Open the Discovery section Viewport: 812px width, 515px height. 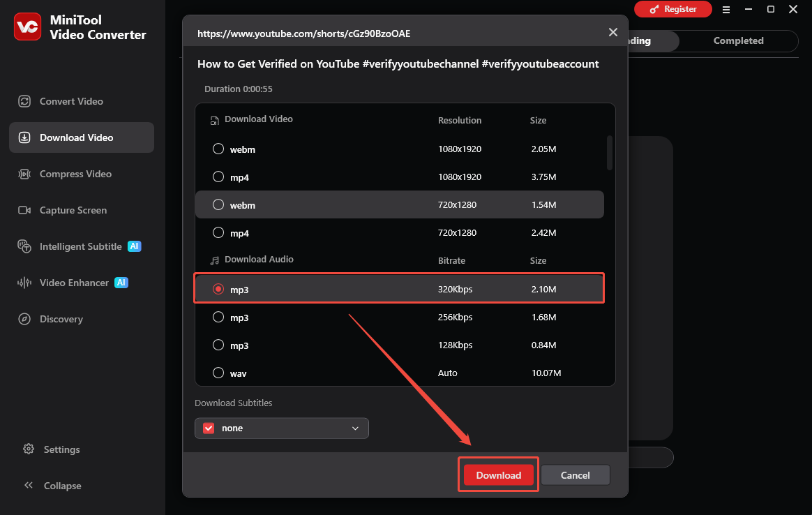(x=82, y=319)
